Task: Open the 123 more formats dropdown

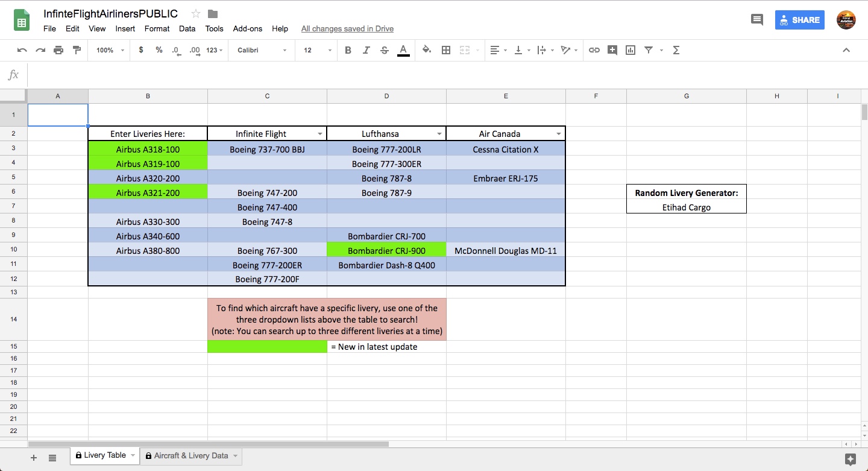Action: coord(214,50)
